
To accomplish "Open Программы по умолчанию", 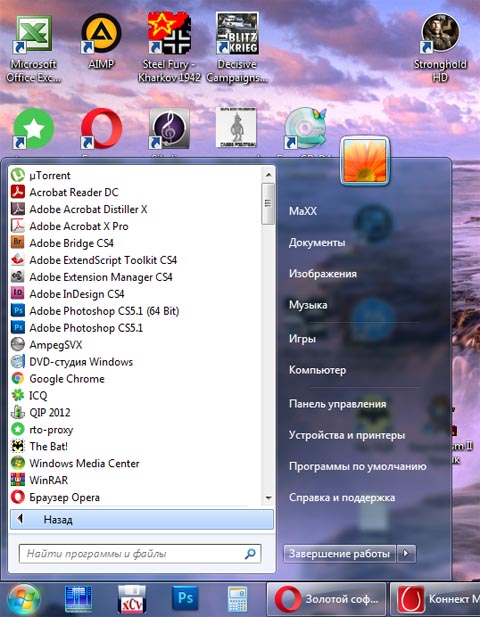I will (x=358, y=466).
